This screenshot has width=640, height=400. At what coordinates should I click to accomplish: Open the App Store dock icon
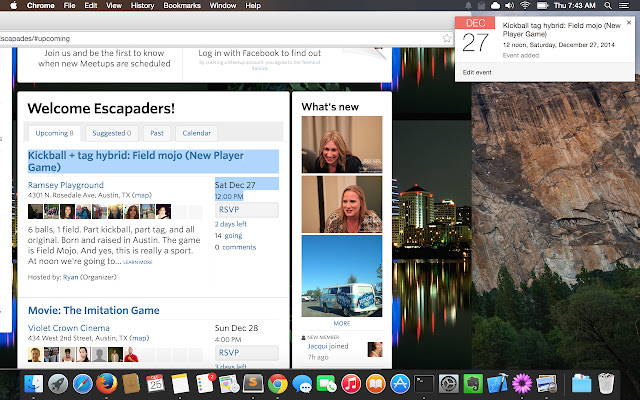(399, 383)
